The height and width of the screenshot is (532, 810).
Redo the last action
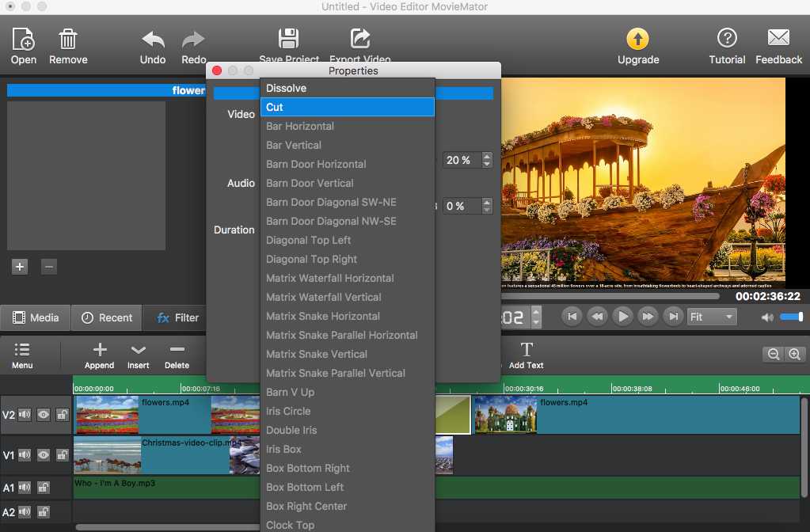(194, 40)
